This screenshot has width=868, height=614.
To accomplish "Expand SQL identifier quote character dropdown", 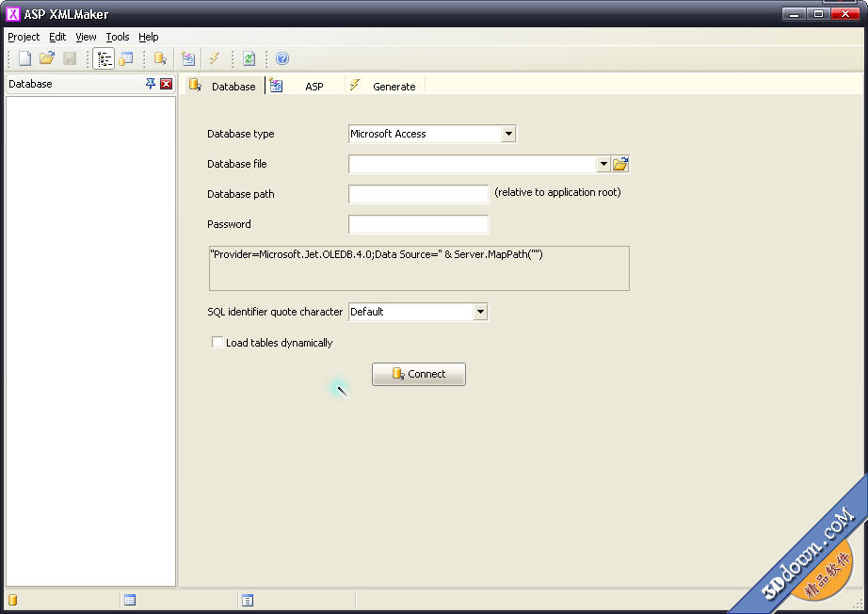I will [480, 312].
